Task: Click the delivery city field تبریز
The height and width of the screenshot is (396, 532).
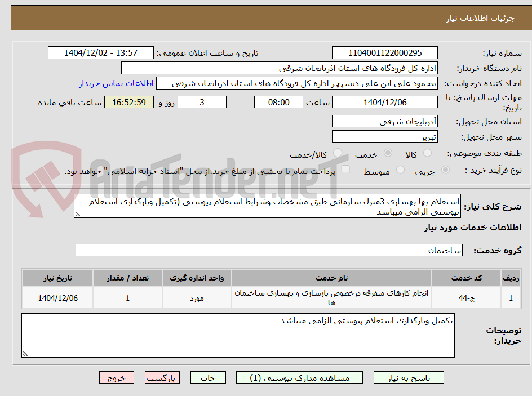Action: 385,137
